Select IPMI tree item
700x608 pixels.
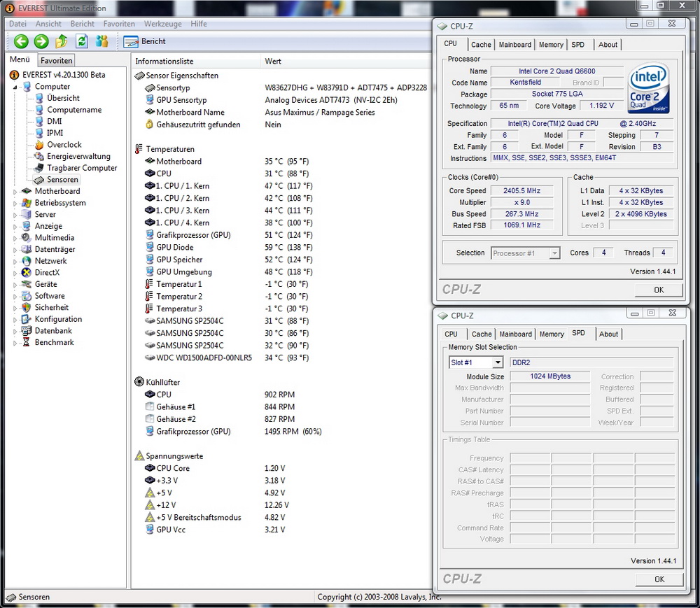coord(55,133)
